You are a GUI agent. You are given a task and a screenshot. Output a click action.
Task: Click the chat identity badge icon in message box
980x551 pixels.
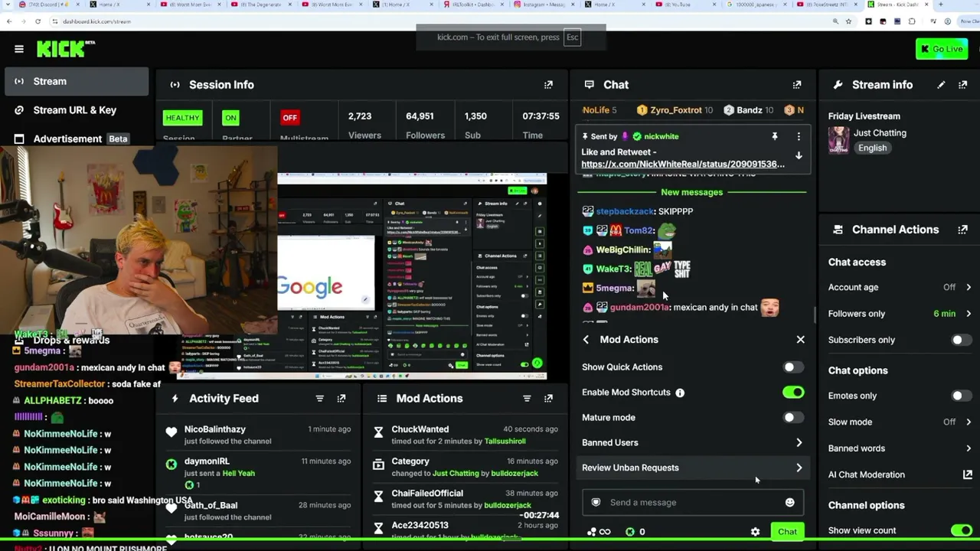596,503
